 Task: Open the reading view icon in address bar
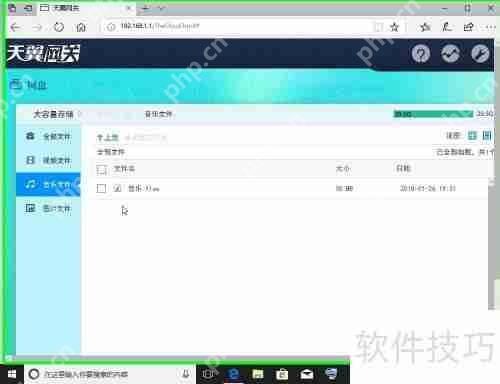point(378,27)
